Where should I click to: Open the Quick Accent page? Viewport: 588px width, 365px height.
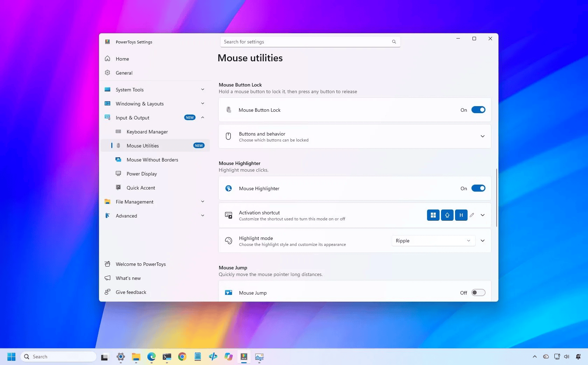[x=155, y=188]
